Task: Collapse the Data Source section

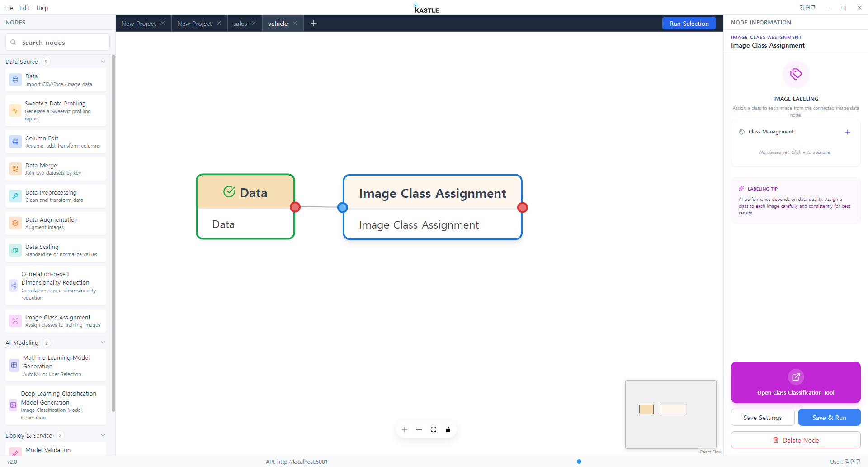Action: [103, 62]
